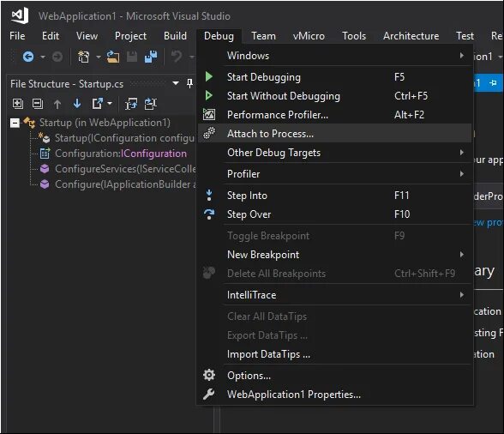Expand the IntelliTrace submenu arrow
Screen dimensions: 504x434
[x=462, y=295]
